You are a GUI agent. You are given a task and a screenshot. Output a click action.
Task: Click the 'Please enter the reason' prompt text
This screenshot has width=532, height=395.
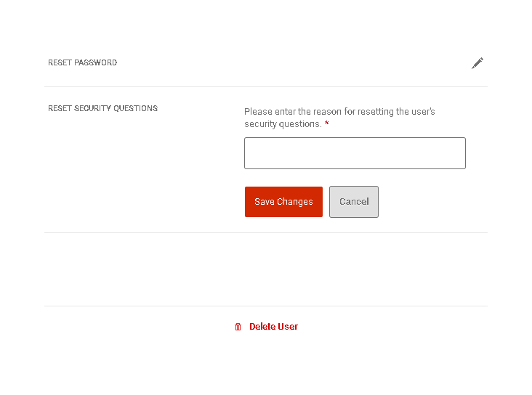pos(339,118)
